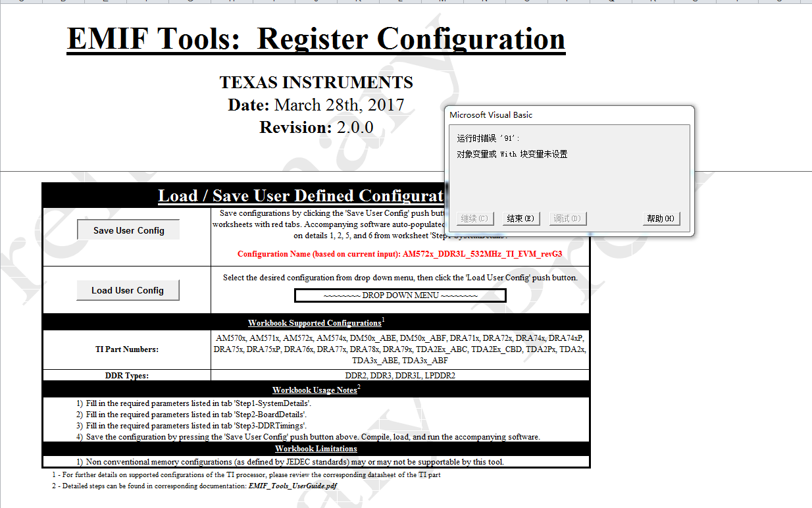Click the greyed 调试(D) debug button

coord(567,218)
